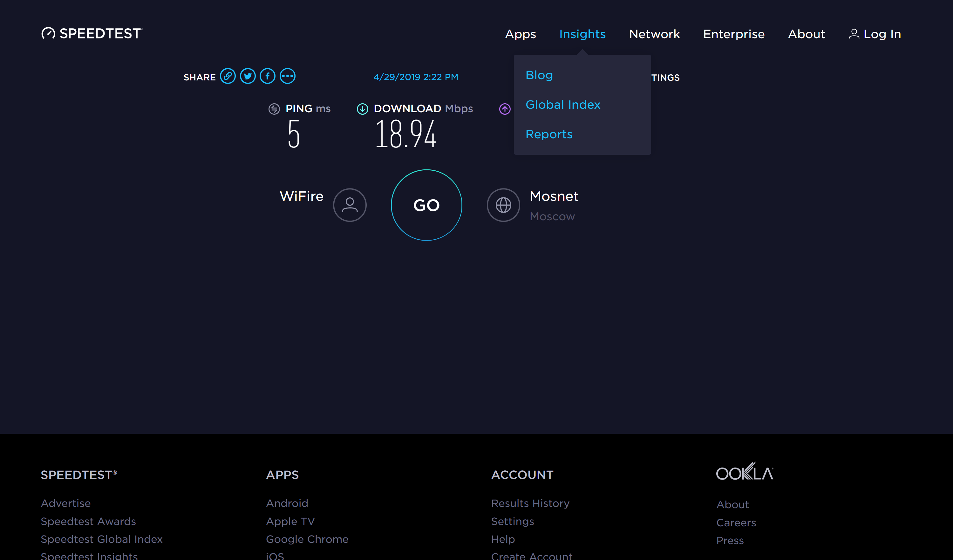Click the WiFire provider name
The image size is (953, 560).
(x=301, y=196)
